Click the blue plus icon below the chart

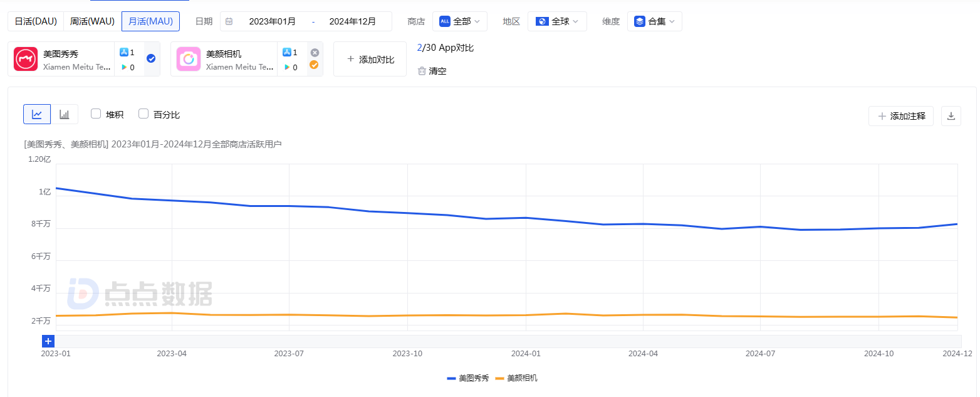click(48, 341)
